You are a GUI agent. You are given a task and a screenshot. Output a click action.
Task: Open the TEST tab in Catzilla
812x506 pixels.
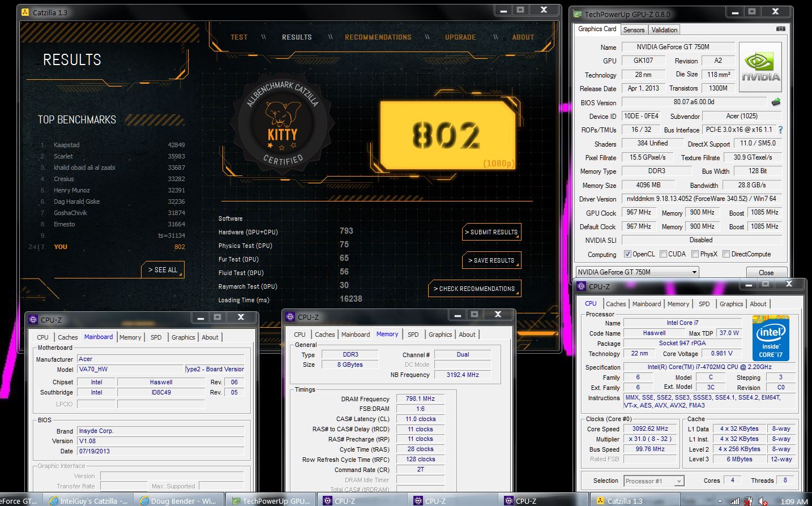click(239, 37)
